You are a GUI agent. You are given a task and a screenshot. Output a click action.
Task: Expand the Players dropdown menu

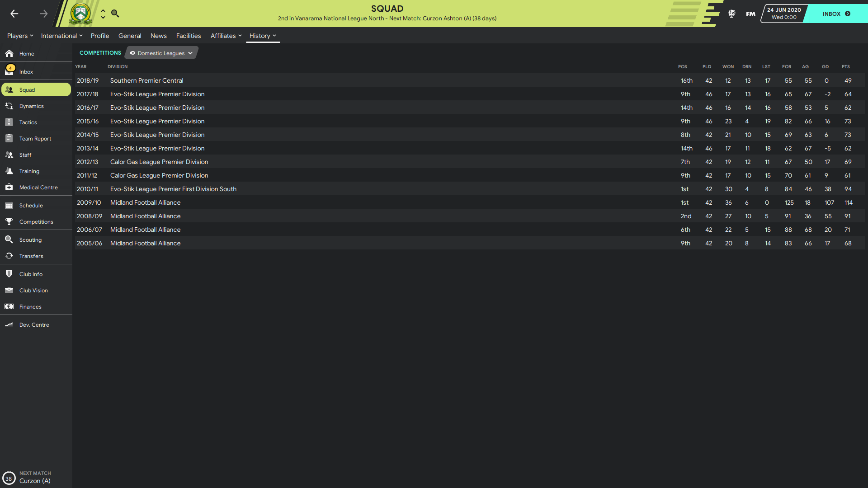(x=20, y=36)
